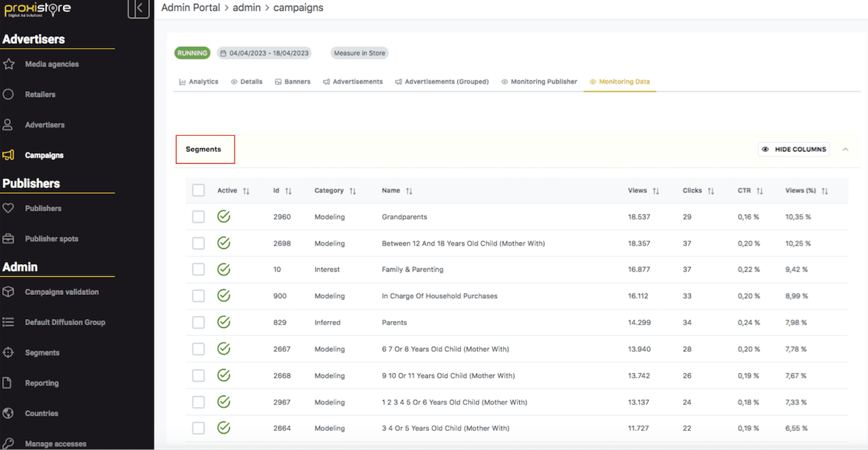The height and width of the screenshot is (450, 868).
Task: Sort by Clicks column arrows
Action: pos(711,191)
